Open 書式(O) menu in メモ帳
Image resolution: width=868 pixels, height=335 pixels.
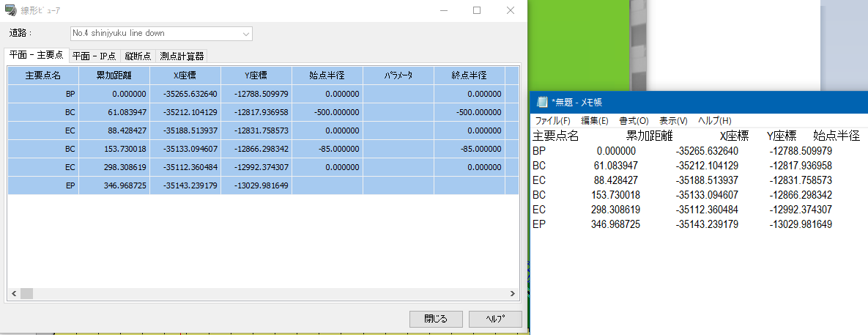coord(634,121)
